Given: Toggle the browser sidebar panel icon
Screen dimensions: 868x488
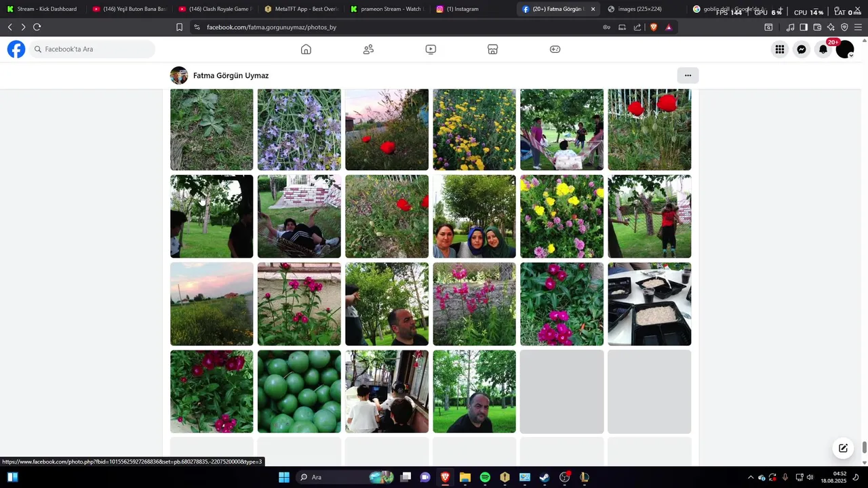Looking at the screenshot, I should (804, 27).
